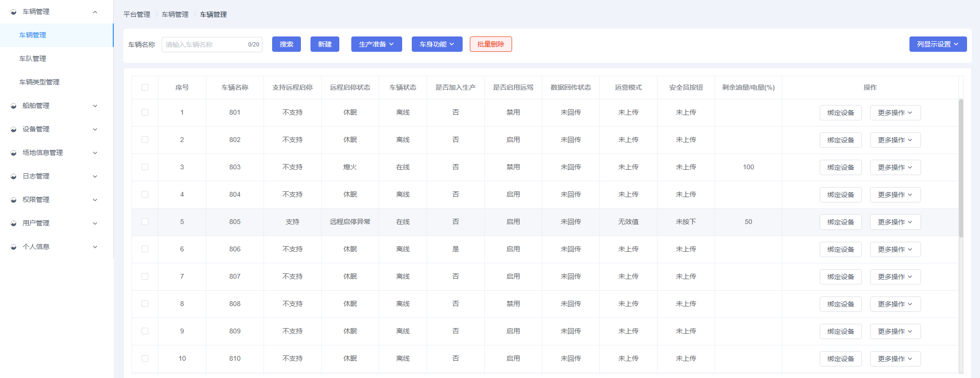980x378 pixels.
Task: Click the 熄火 status cell for vehicle 803
Action: click(350, 167)
